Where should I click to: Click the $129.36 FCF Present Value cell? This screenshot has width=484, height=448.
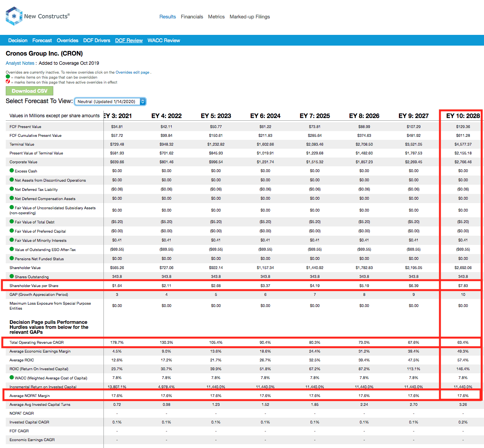pos(463,126)
